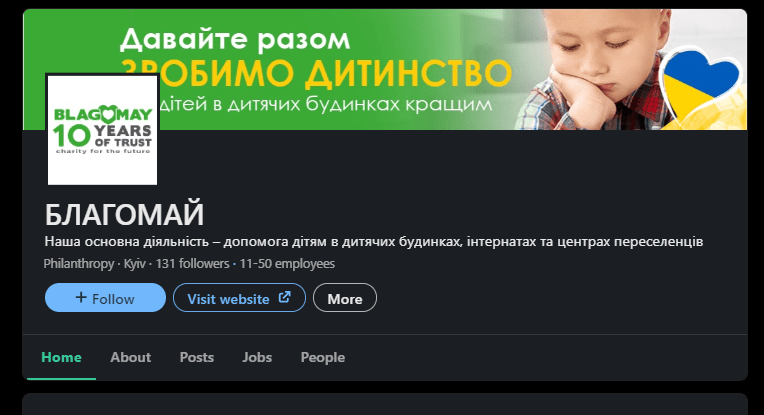Switch to the Home tab
Image resolution: width=764 pixels, height=415 pixels.
[61, 358]
